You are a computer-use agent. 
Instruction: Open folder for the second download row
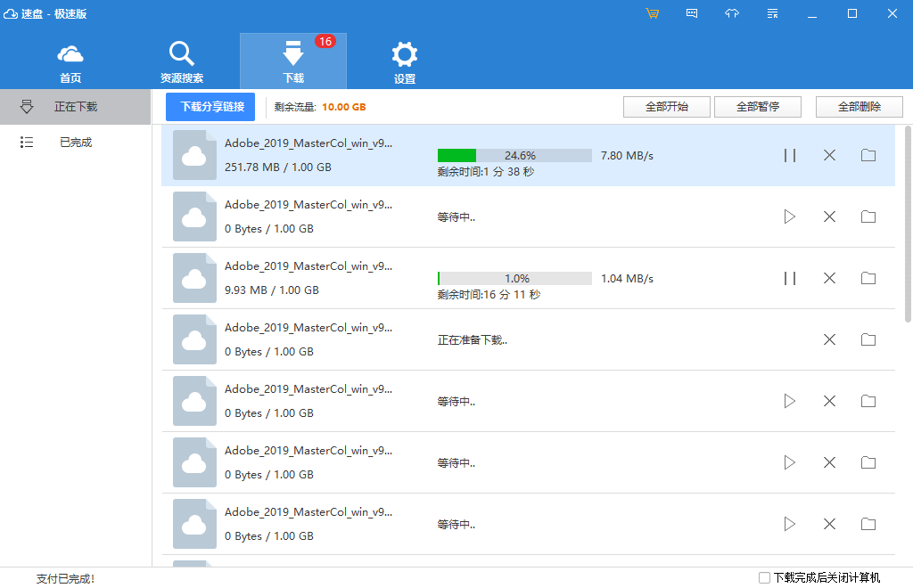[x=868, y=217]
